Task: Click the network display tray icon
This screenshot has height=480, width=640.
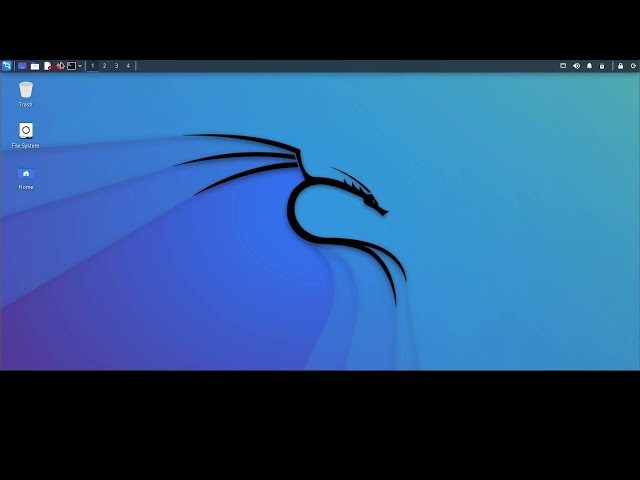Action: click(563, 66)
